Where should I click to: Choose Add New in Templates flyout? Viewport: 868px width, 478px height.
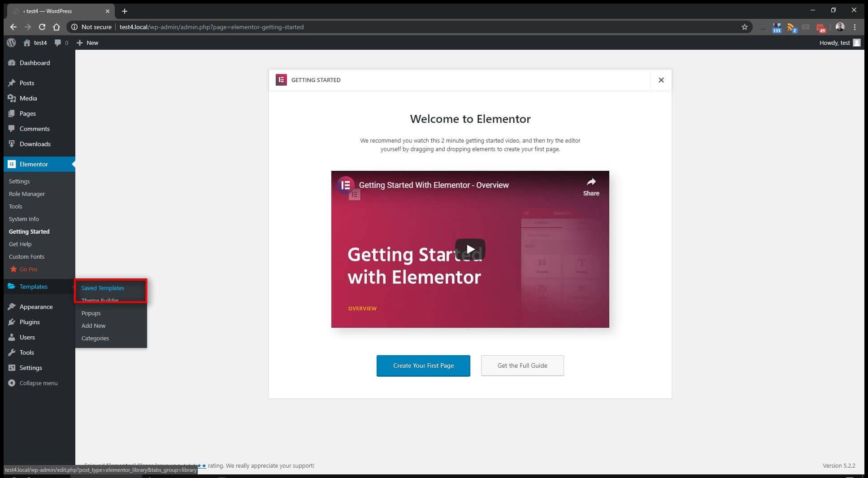coord(93,326)
